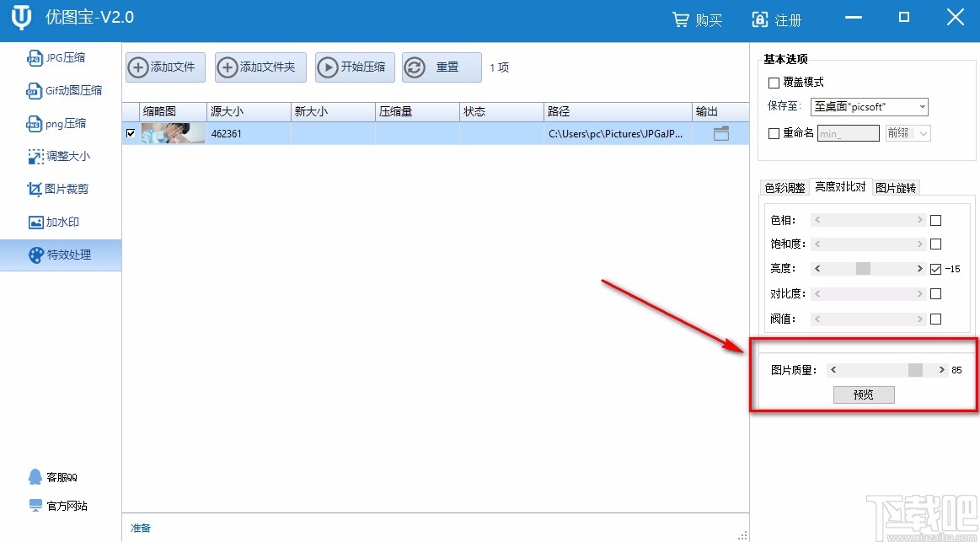Click 图片质量 slider left arrow
This screenshot has height=542, width=980.
(833, 370)
